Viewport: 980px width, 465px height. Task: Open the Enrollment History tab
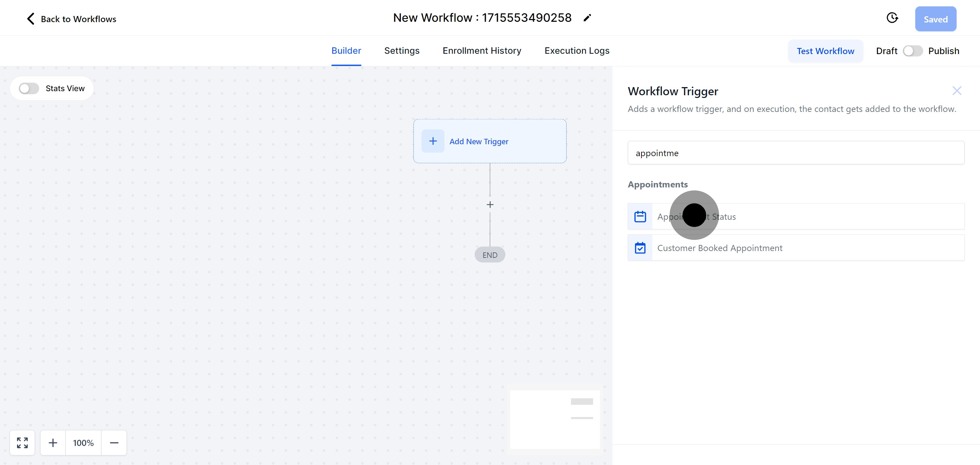(x=481, y=51)
